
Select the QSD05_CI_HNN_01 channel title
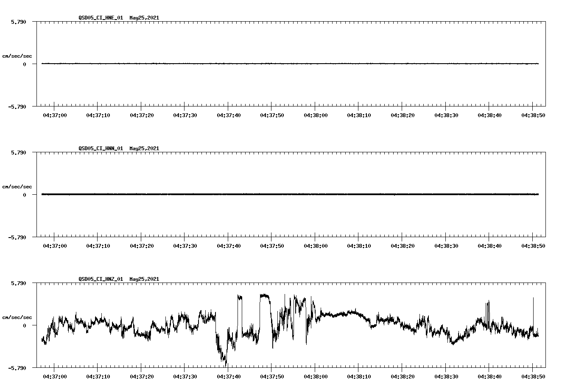[101, 148]
